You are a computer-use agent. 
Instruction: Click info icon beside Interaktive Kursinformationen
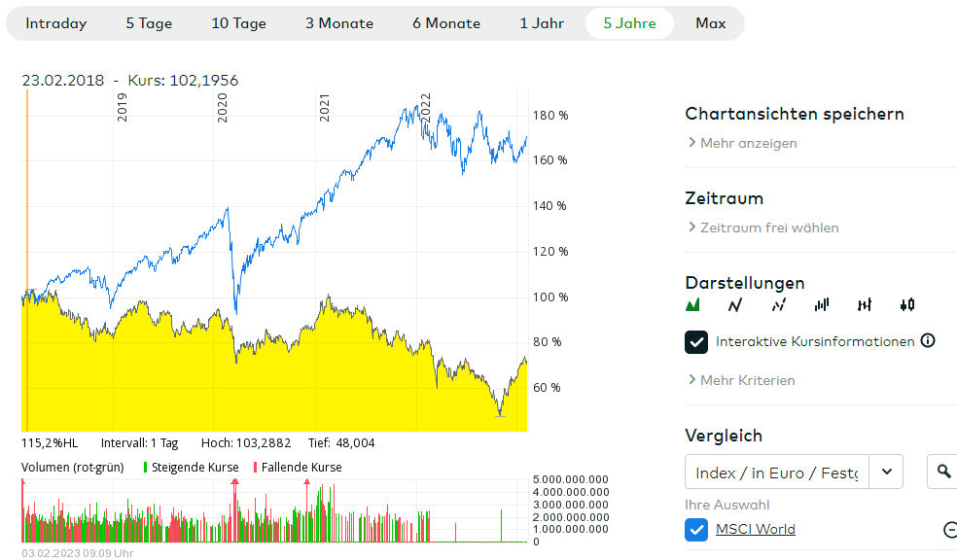click(928, 341)
